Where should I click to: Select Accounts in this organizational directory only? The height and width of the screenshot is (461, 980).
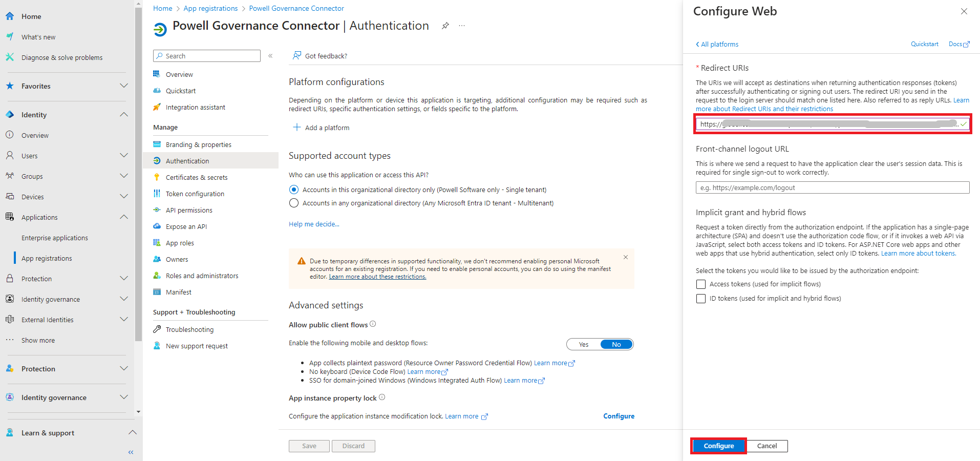[x=294, y=190]
